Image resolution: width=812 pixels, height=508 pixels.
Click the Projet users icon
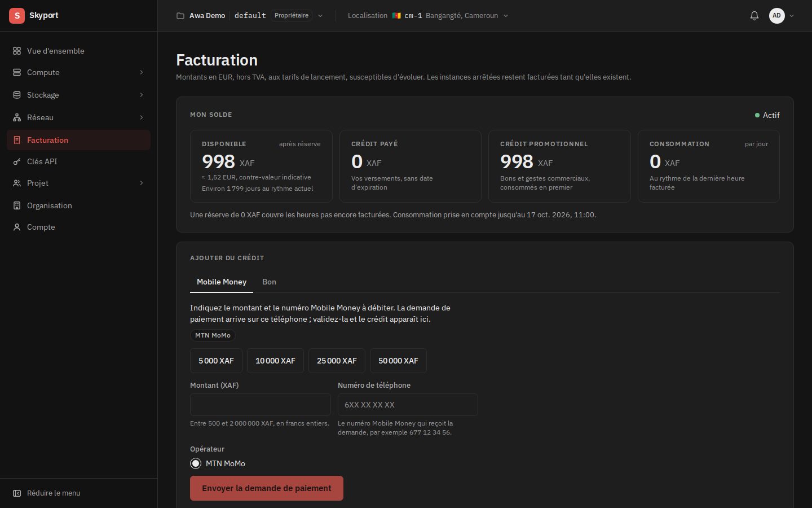17,183
